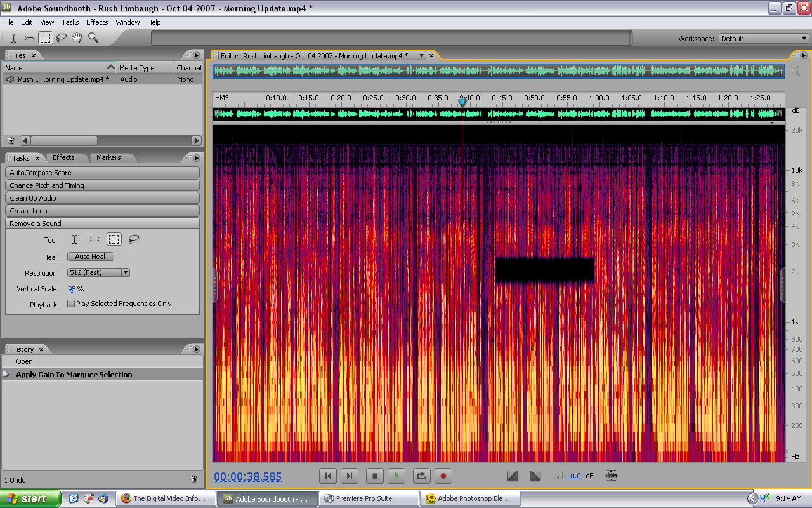Click the louder / maximize volume waveform icon
This screenshot has height=508, width=812.
click(612, 475)
